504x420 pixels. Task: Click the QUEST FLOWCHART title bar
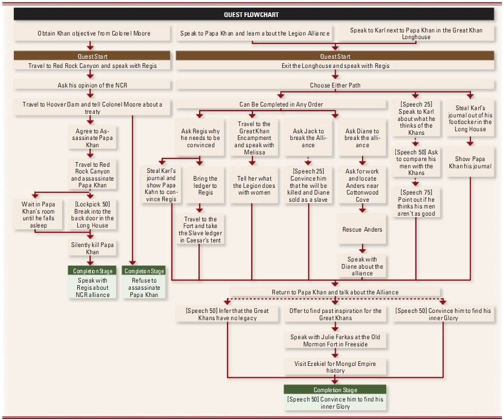tap(254, 14)
